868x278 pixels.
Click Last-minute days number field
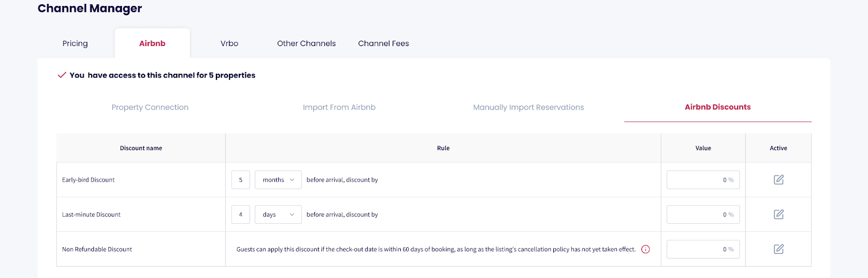pyautogui.click(x=241, y=215)
